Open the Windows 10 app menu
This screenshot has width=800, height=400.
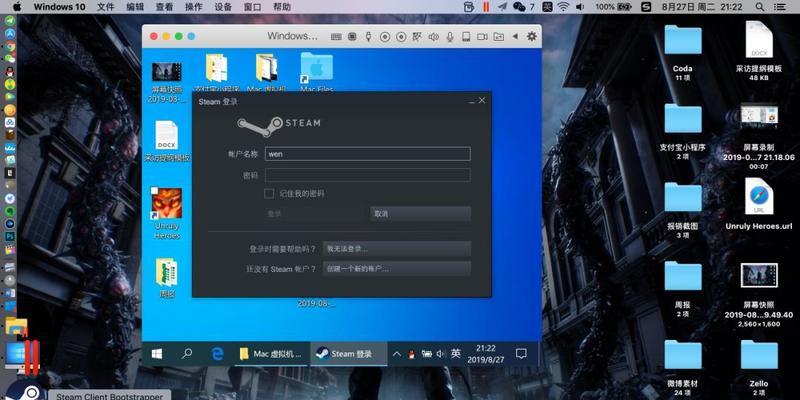pyautogui.click(x=60, y=7)
